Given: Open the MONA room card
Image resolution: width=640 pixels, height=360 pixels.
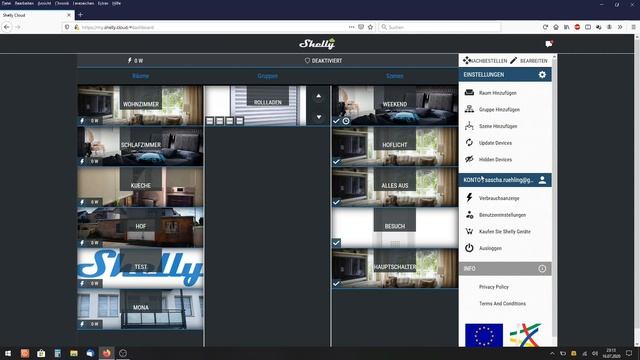Looking at the screenshot, I should (x=140, y=309).
